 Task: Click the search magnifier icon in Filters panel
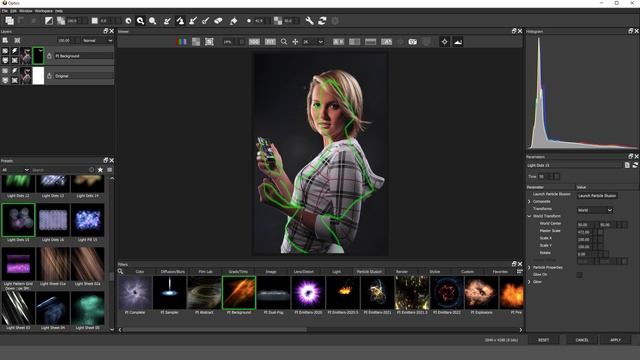coord(120,271)
